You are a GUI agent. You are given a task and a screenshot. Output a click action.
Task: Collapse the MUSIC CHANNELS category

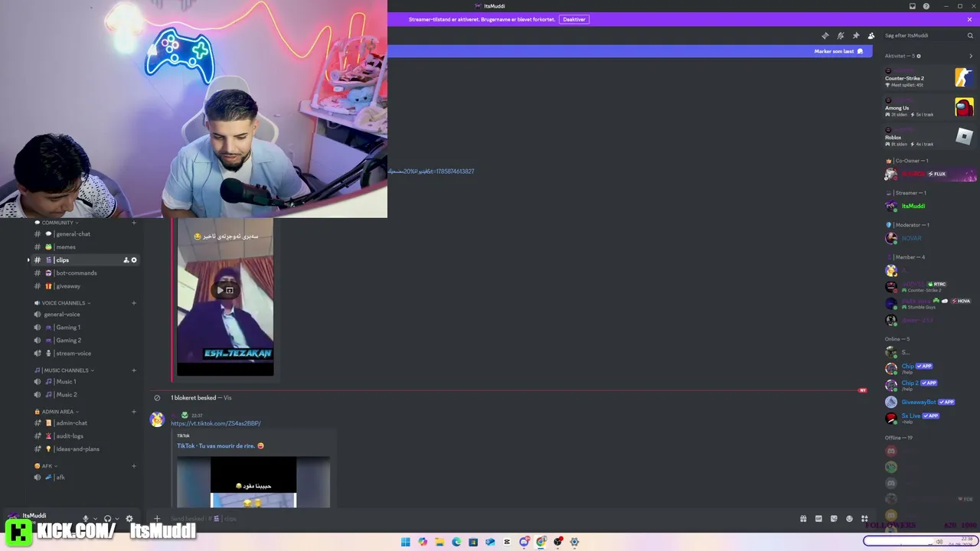[x=64, y=370]
